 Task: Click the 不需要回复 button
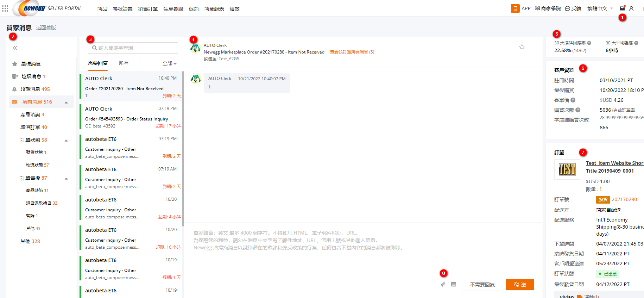pos(482,285)
